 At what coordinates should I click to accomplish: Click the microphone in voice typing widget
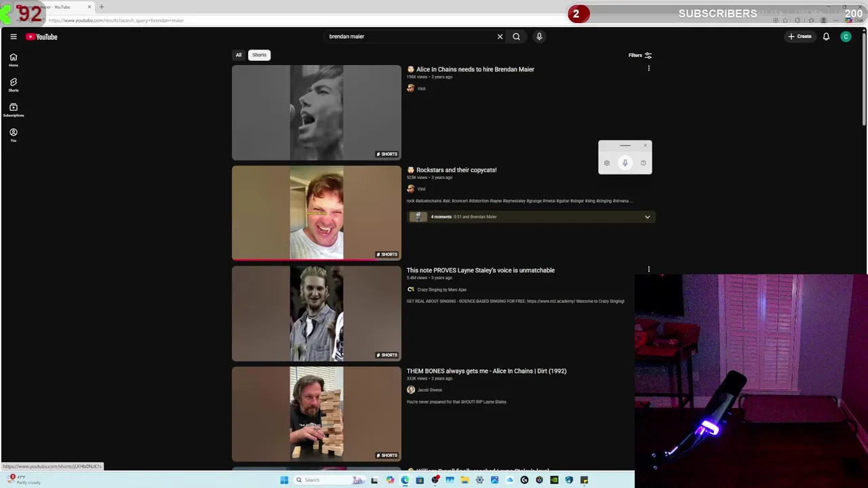tap(625, 163)
